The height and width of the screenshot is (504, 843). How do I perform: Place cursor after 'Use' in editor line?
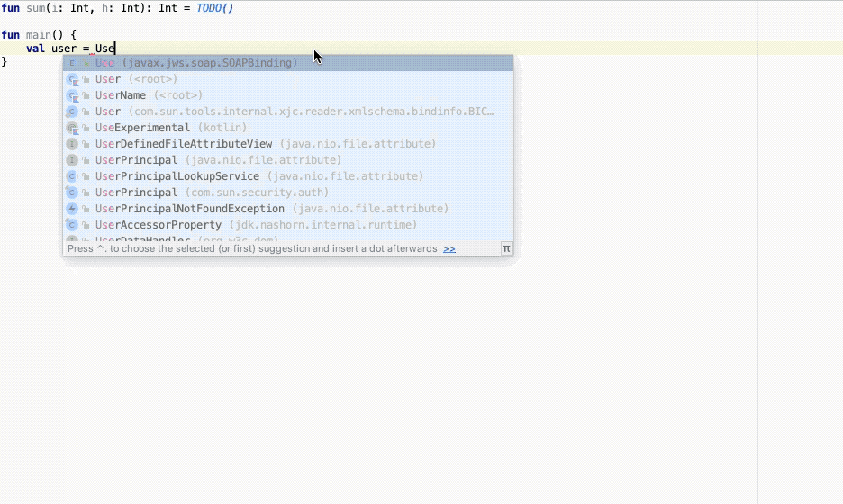tap(115, 49)
